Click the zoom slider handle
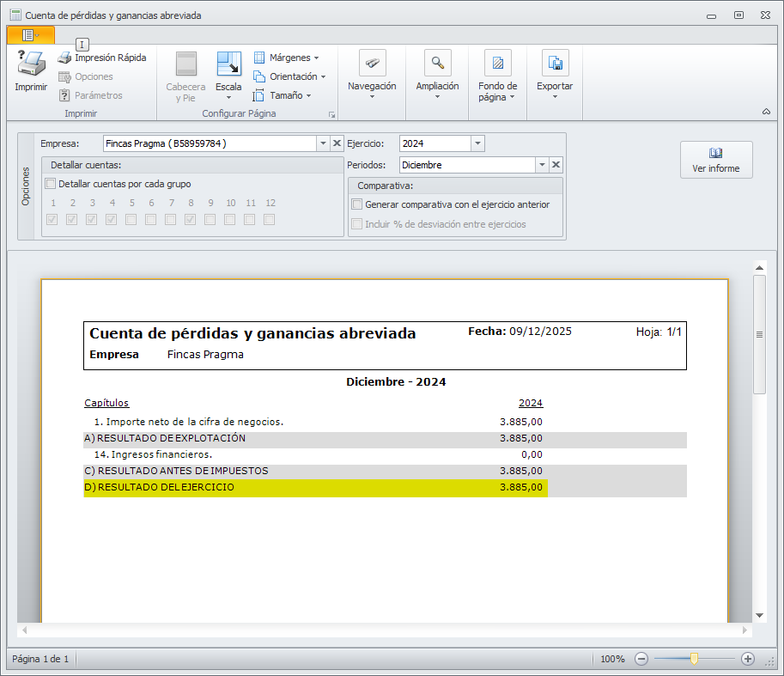Image resolution: width=784 pixels, height=676 pixels. tap(694, 659)
